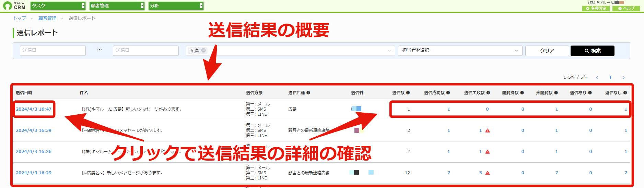This screenshot has height=188, width=644.
Task: Click the 1-5件 / 5件 count text
Action: click(575, 77)
